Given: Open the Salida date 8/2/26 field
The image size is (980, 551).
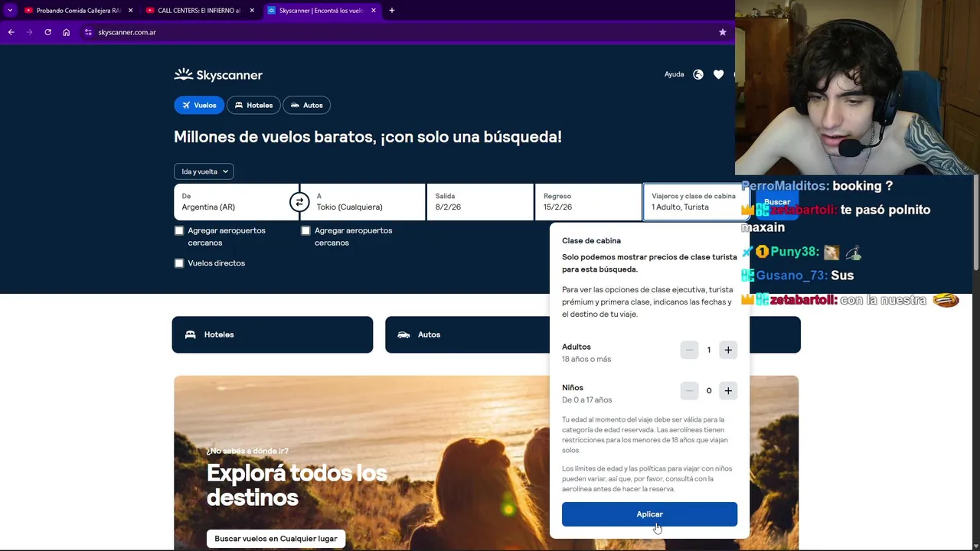Looking at the screenshot, I should tap(480, 202).
